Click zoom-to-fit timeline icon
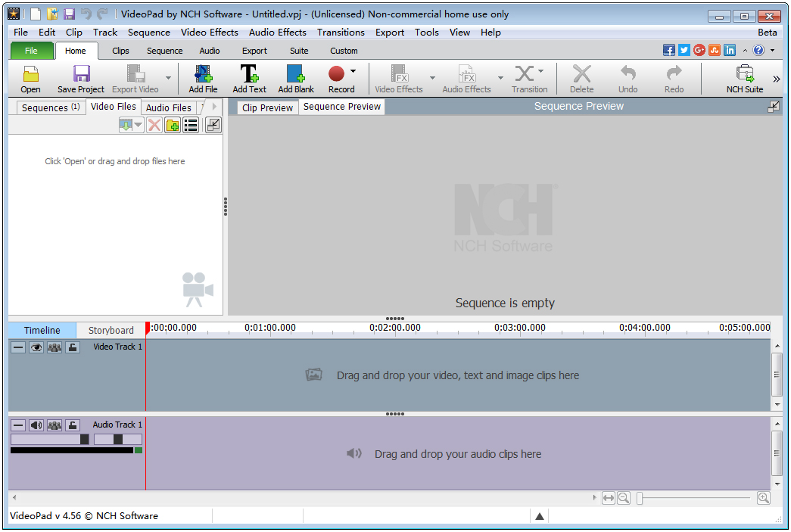 click(609, 498)
